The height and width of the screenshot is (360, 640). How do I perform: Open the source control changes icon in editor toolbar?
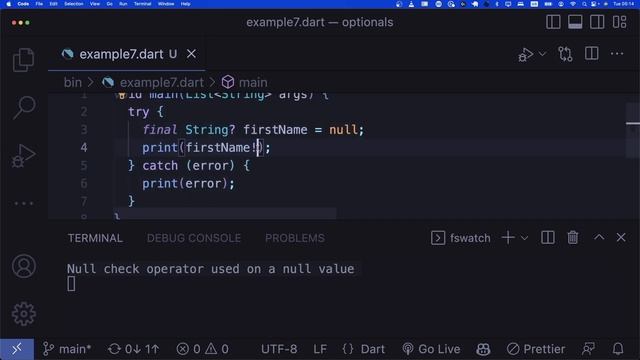(x=565, y=54)
